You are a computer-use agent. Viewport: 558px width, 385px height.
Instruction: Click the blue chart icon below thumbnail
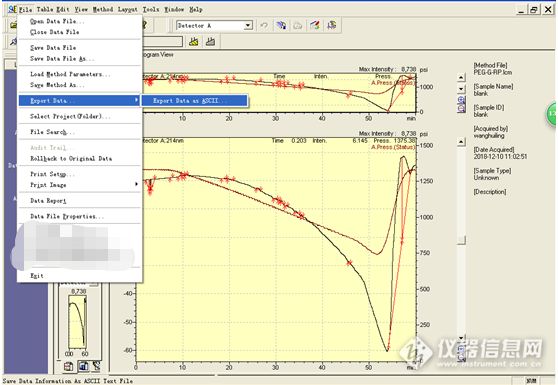coord(83,366)
